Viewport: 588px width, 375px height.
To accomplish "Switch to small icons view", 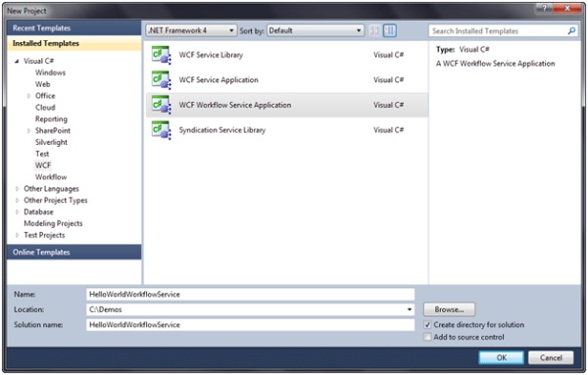I will click(374, 30).
